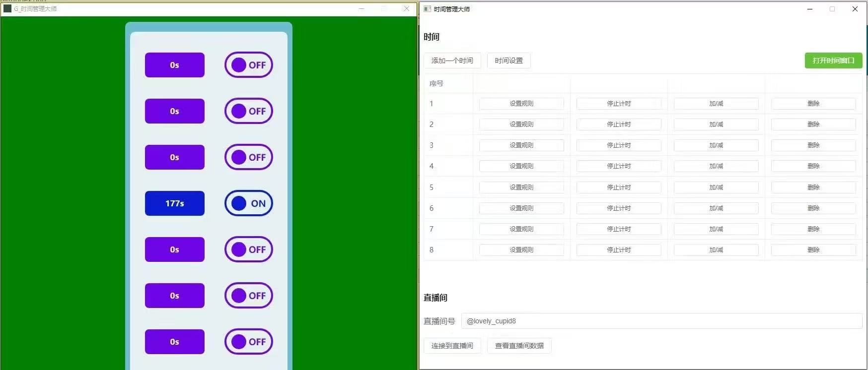Screen dimensions: 868x370
Task: Open 设置规则 for row 2
Action: (x=521, y=124)
